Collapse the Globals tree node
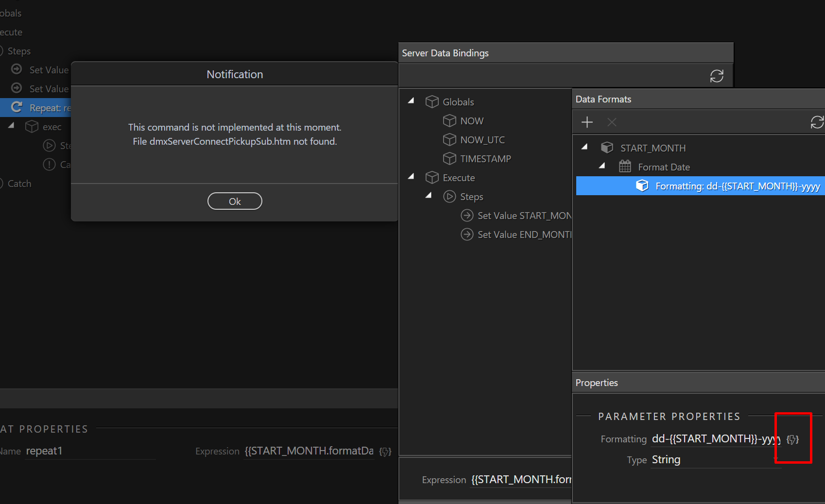 coord(411,101)
